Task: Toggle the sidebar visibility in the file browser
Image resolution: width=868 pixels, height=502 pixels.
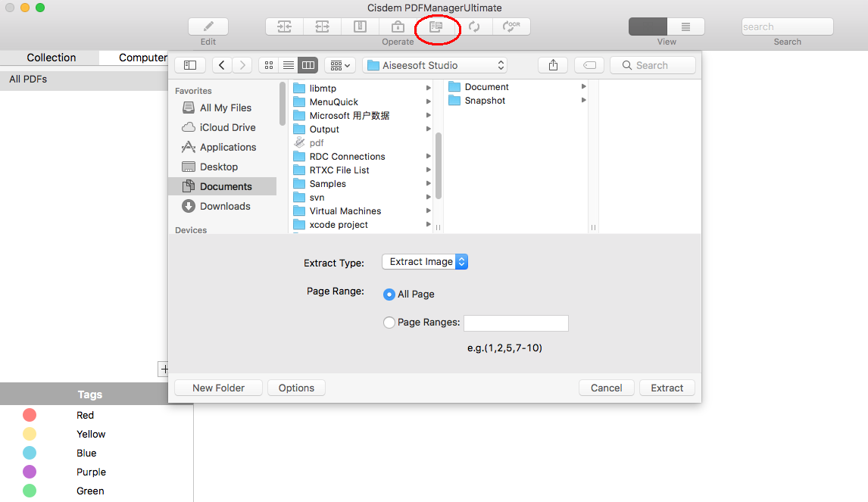Action: point(189,64)
